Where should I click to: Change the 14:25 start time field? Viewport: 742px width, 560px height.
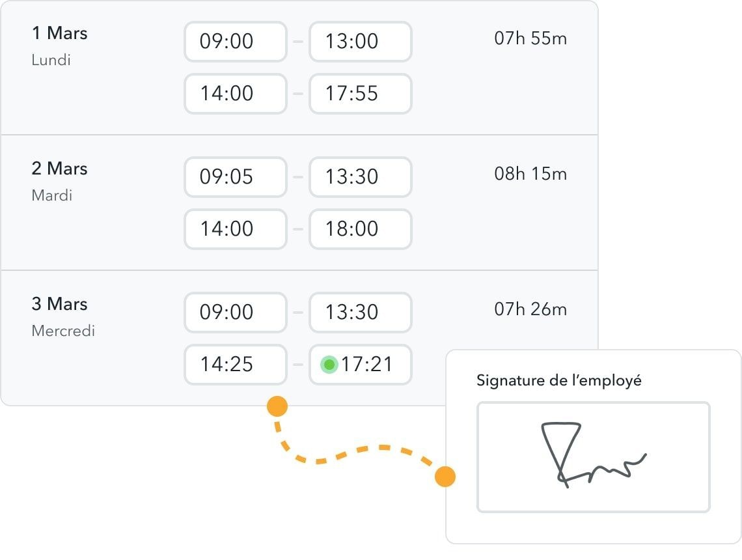click(x=235, y=365)
